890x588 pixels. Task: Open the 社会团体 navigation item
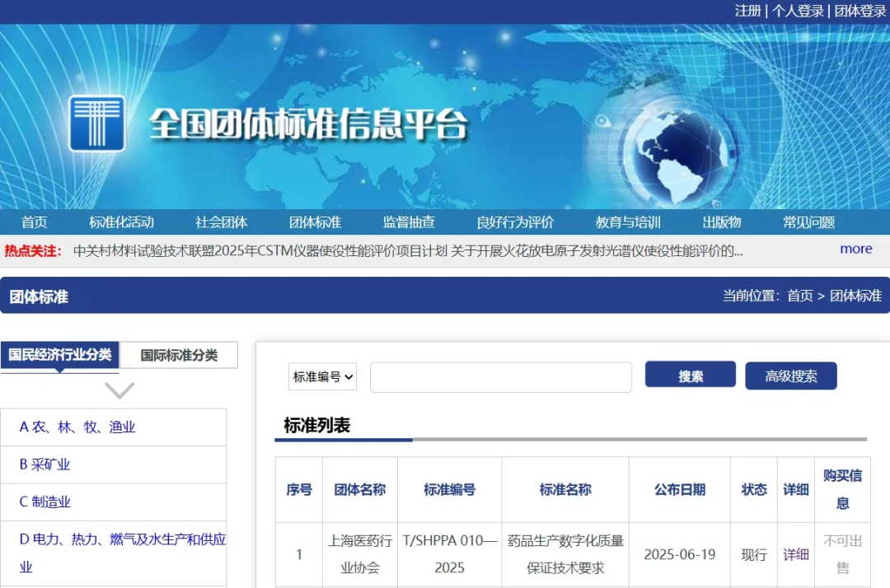pos(221,222)
